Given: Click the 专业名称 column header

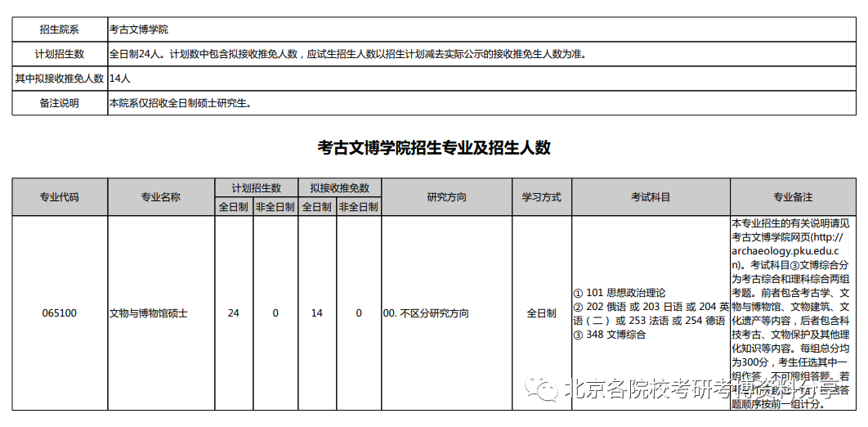Looking at the screenshot, I should 161,197.
